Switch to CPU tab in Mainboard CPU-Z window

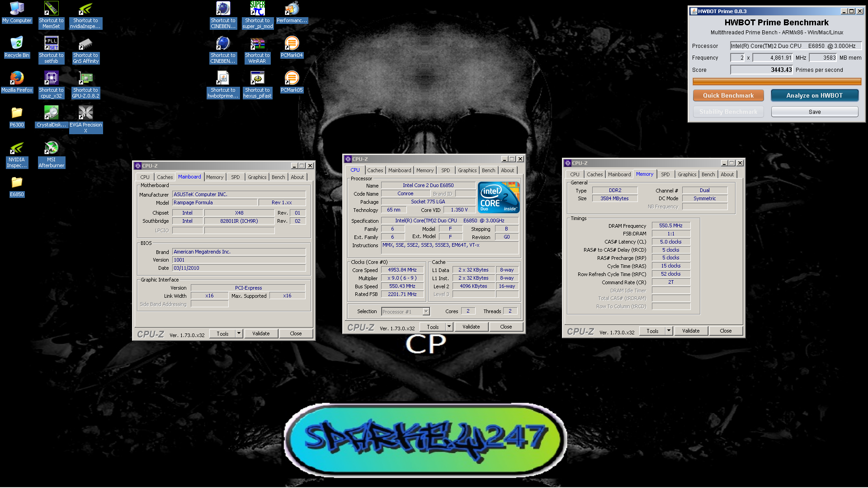(x=145, y=177)
